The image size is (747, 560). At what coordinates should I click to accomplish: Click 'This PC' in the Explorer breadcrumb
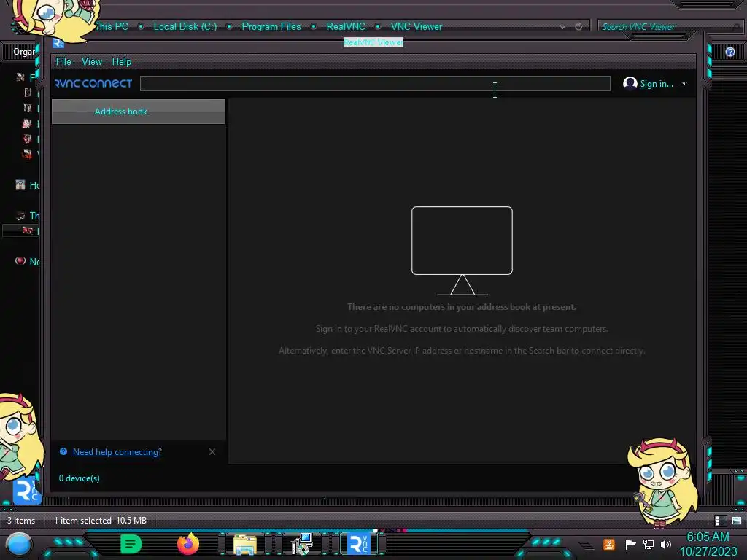pos(112,27)
